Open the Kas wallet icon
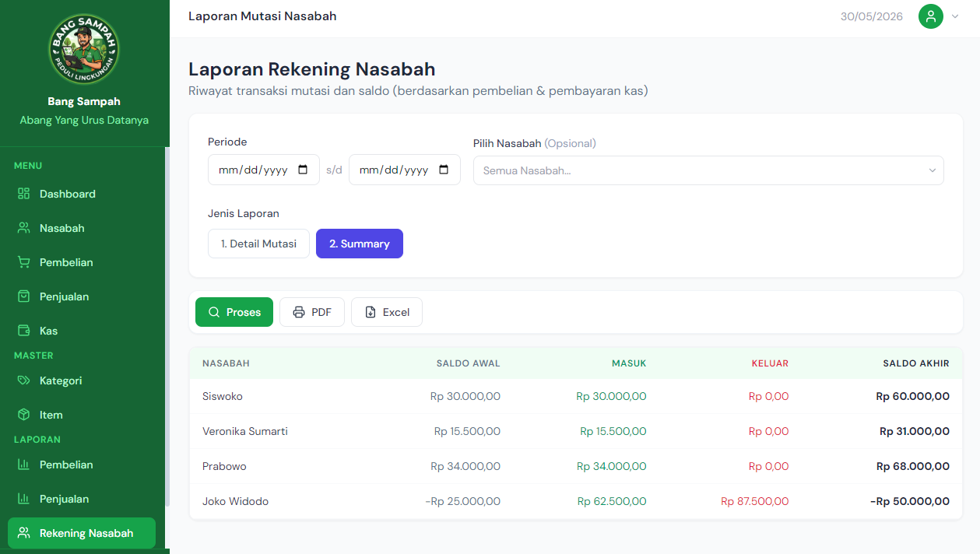980x554 pixels. [x=23, y=331]
